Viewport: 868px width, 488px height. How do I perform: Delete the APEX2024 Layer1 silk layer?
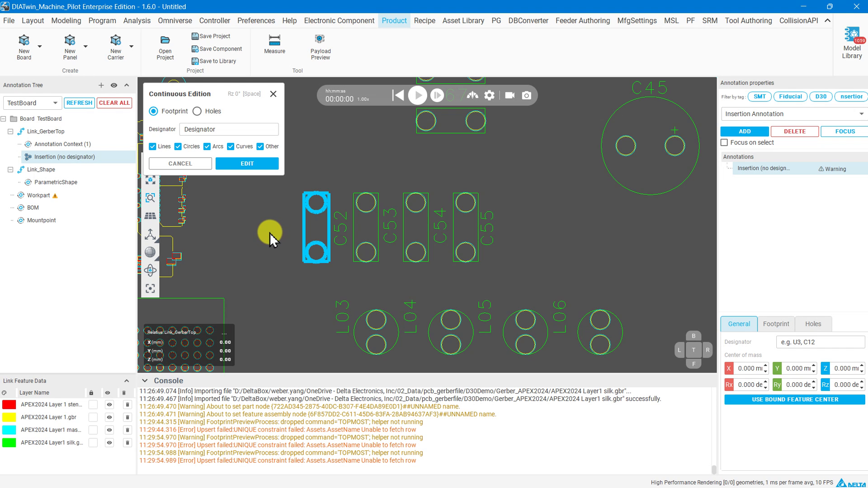click(127, 442)
